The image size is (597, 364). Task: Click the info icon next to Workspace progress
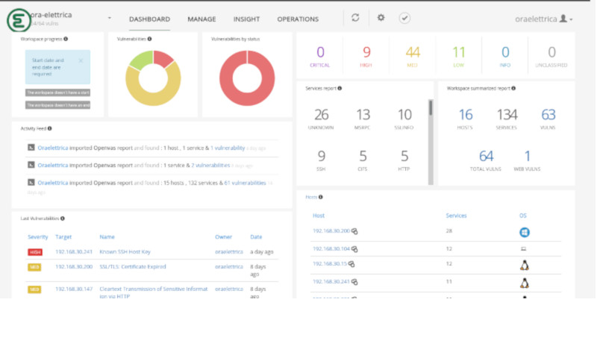[x=66, y=39]
